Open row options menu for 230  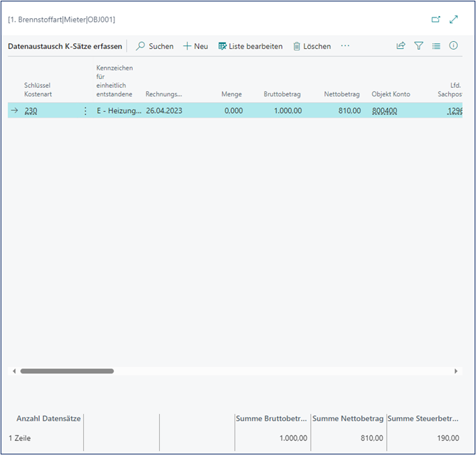point(86,110)
